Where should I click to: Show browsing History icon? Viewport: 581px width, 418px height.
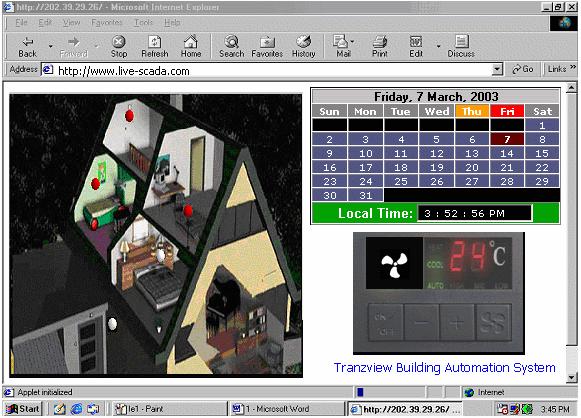[303, 47]
